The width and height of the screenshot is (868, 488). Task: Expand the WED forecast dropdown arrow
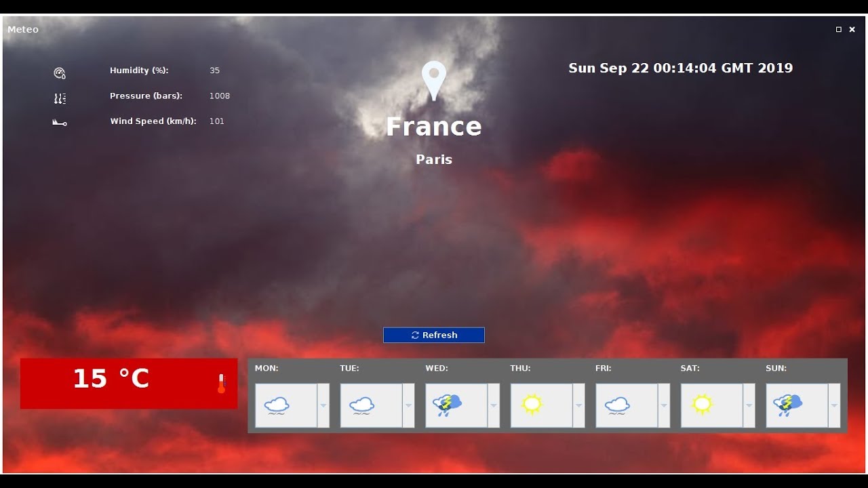pyautogui.click(x=494, y=405)
